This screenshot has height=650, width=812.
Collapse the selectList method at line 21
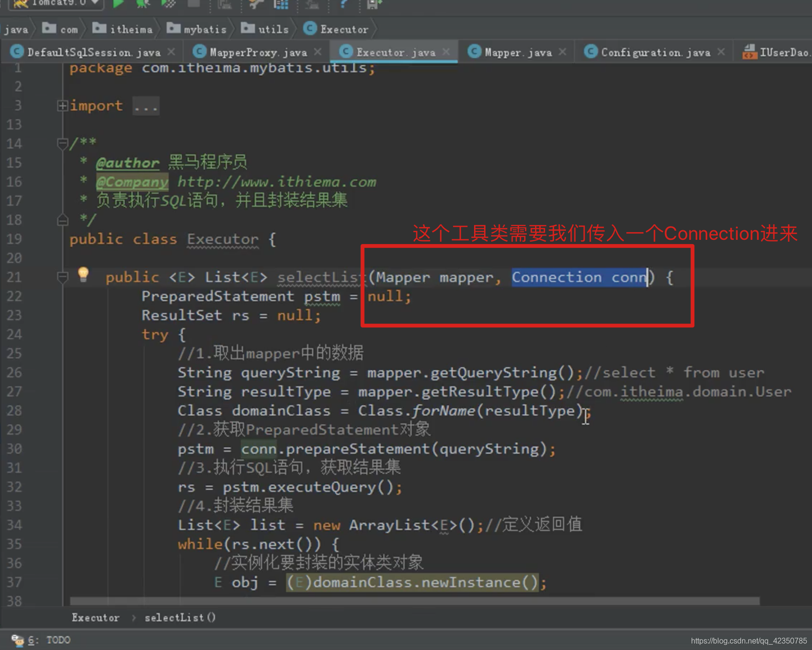(62, 277)
